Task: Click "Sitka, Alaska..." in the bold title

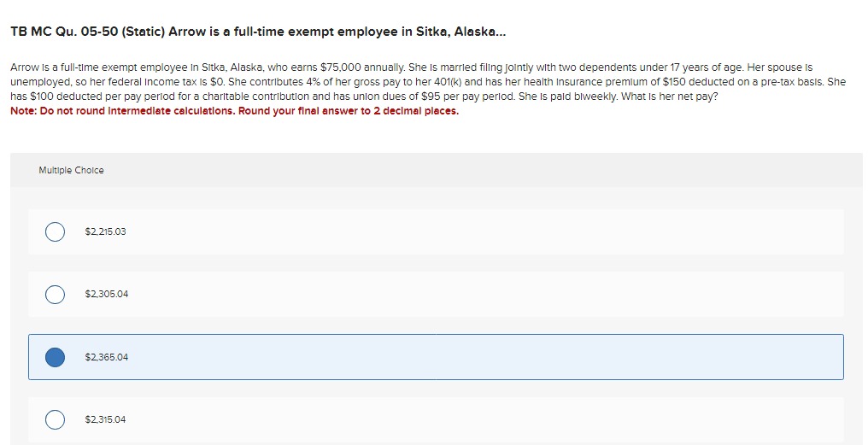Action: pos(460,32)
